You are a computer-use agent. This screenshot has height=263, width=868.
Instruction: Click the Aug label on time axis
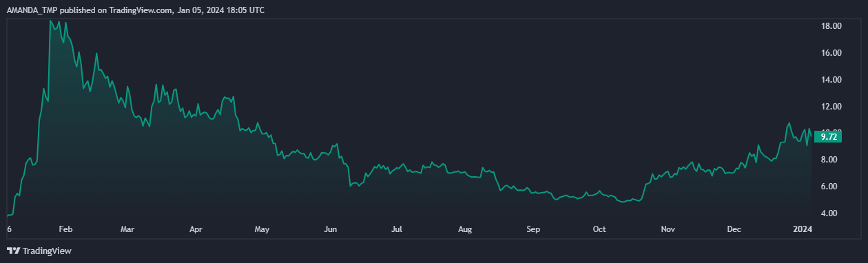click(x=465, y=229)
